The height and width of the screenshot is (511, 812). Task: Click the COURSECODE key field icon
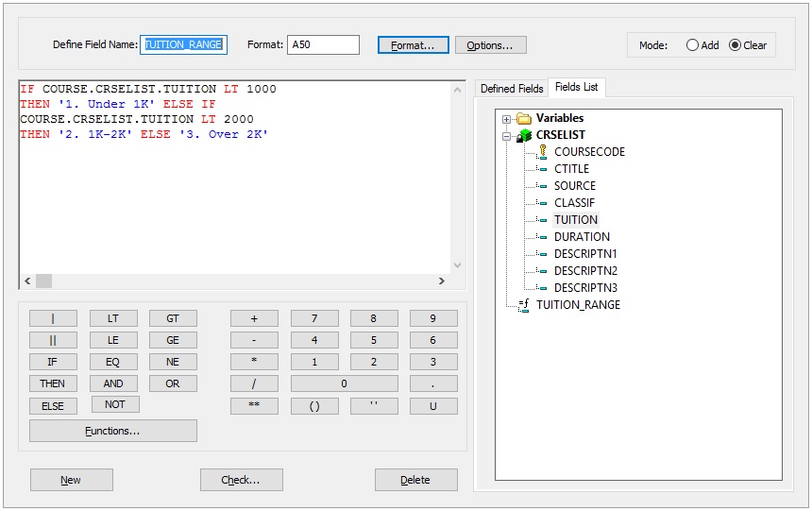click(542, 152)
